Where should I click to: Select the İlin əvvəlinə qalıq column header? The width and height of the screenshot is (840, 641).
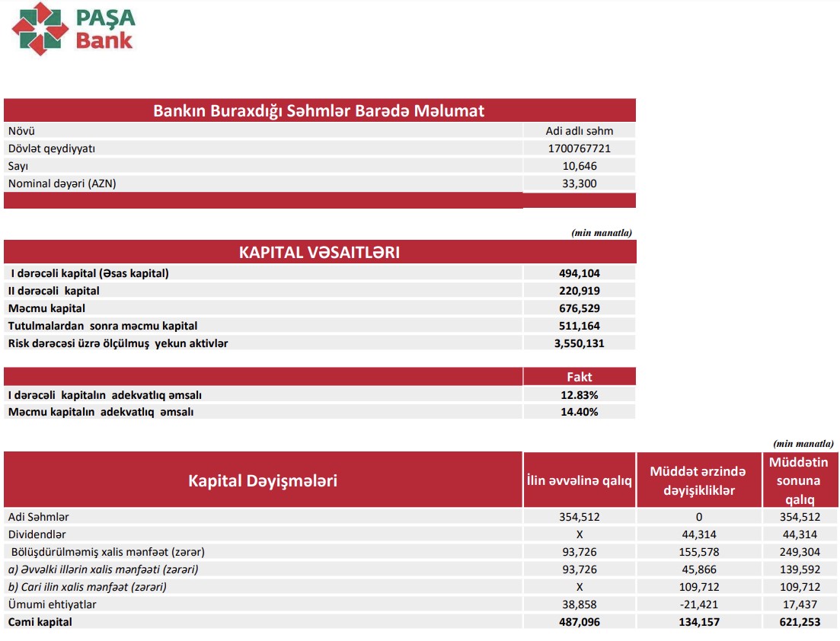579,480
